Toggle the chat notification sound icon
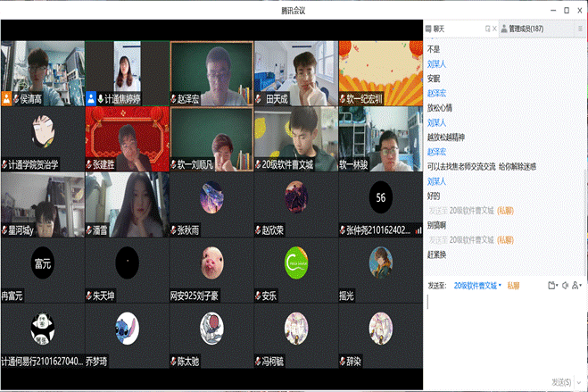 (x=566, y=286)
